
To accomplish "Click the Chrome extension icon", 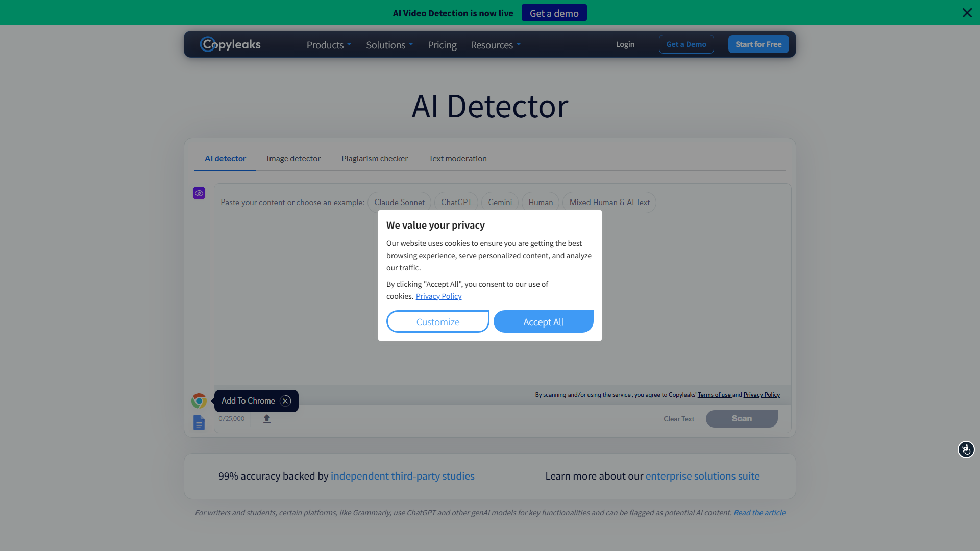I will [199, 400].
